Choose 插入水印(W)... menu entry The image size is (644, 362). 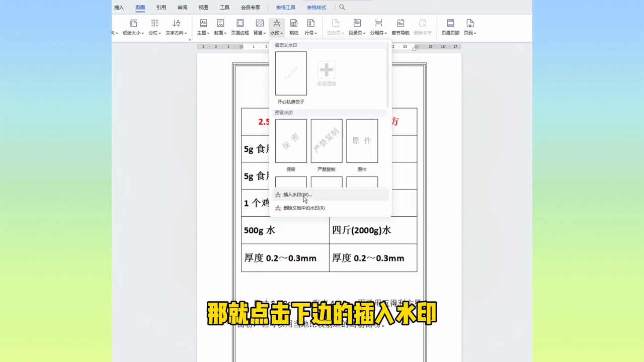pyautogui.click(x=331, y=195)
